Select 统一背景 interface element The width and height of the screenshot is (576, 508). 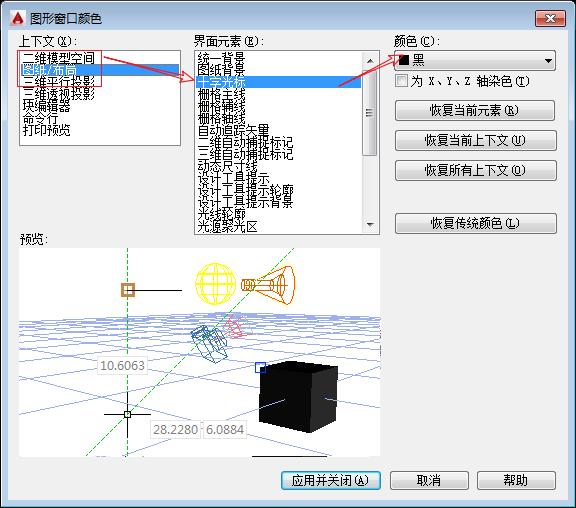(x=221, y=58)
